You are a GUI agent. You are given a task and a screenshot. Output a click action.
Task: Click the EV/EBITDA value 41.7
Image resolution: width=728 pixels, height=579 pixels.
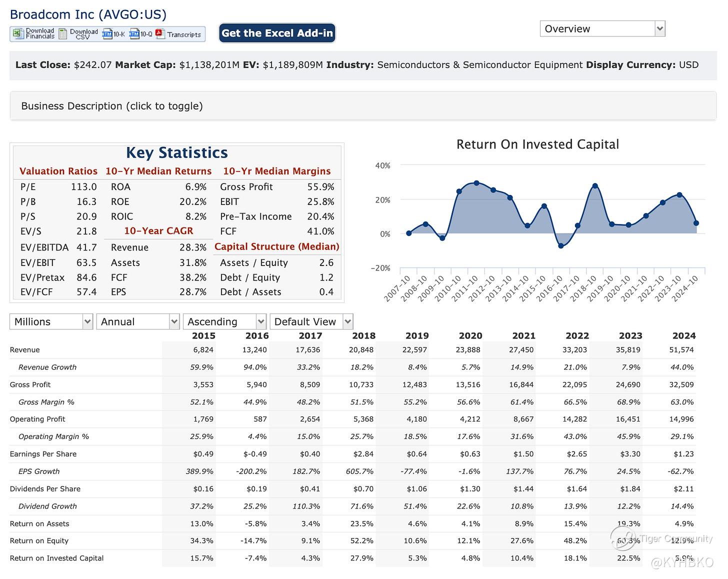click(86, 247)
